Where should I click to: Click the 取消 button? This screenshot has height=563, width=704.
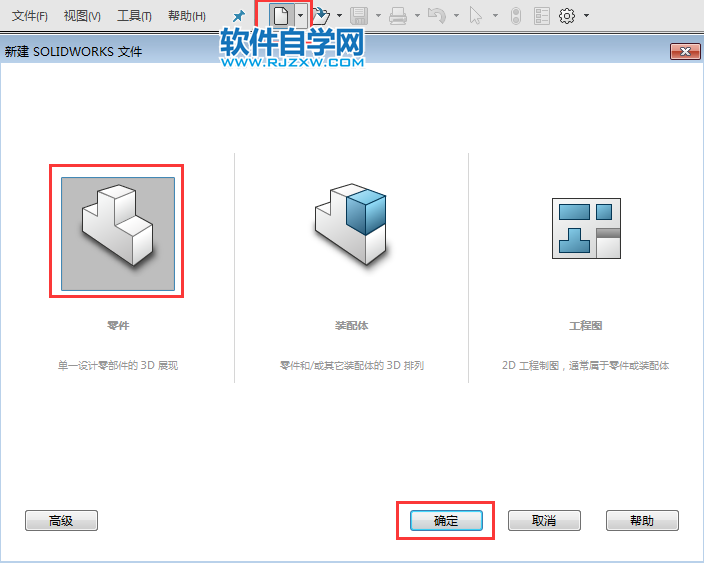544,521
